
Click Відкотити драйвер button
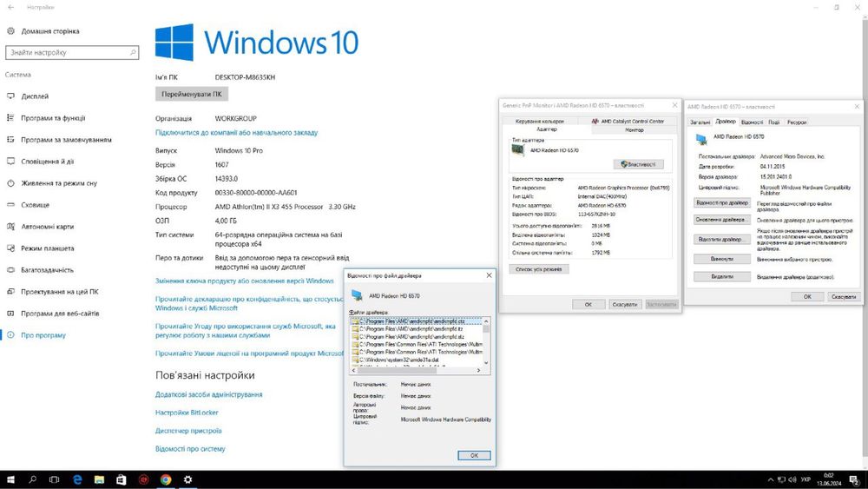[x=722, y=239]
